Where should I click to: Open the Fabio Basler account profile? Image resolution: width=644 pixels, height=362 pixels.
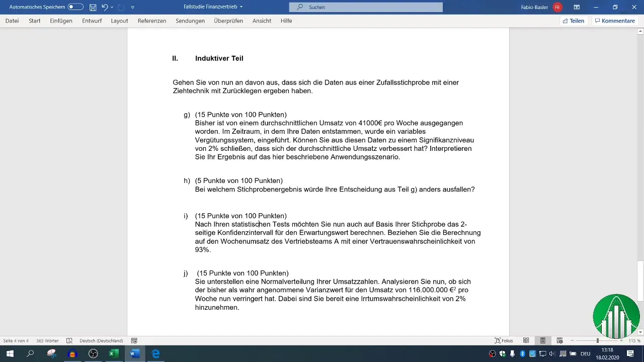(x=541, y=7)
